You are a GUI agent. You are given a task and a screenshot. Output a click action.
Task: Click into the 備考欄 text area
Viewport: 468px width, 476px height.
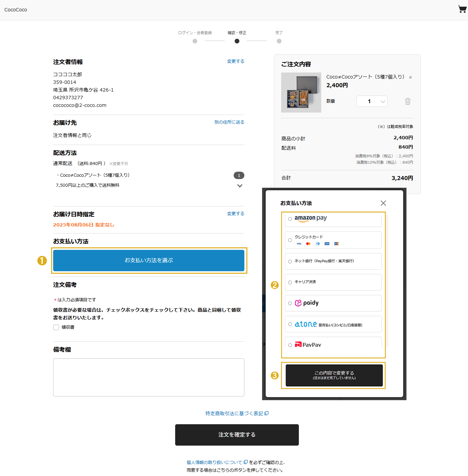pos(148,377)
